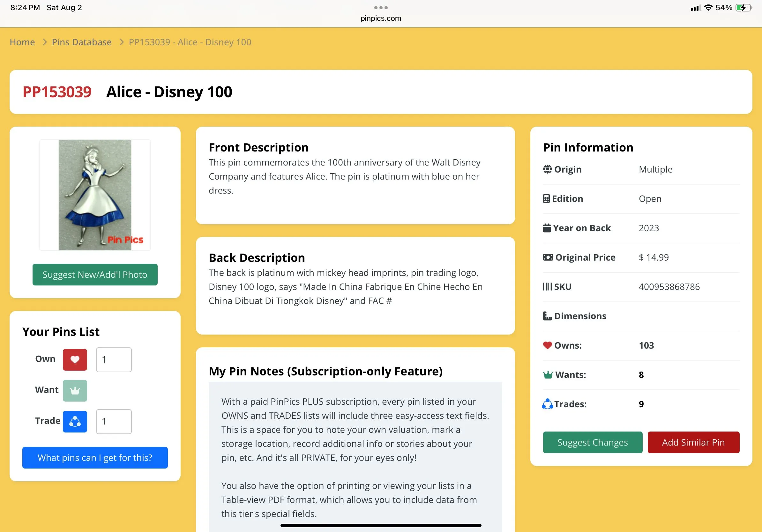Click the Add Similar Pin button

pos(694,442)
